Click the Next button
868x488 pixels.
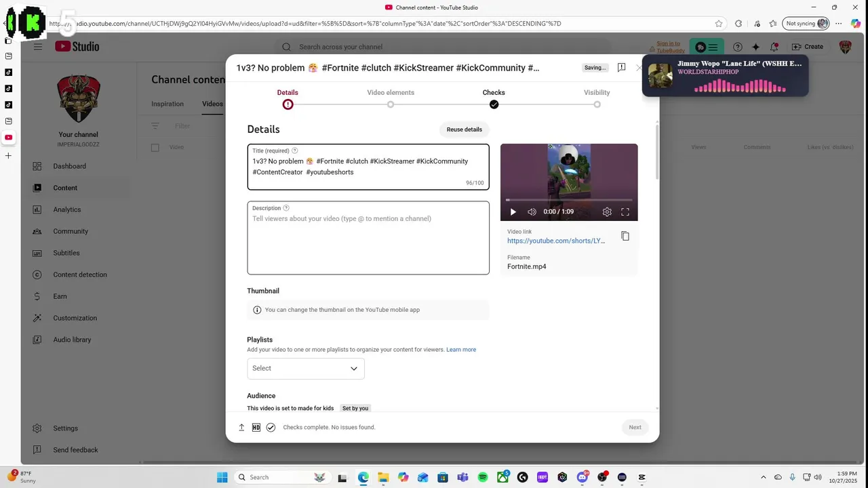(635, 427)
